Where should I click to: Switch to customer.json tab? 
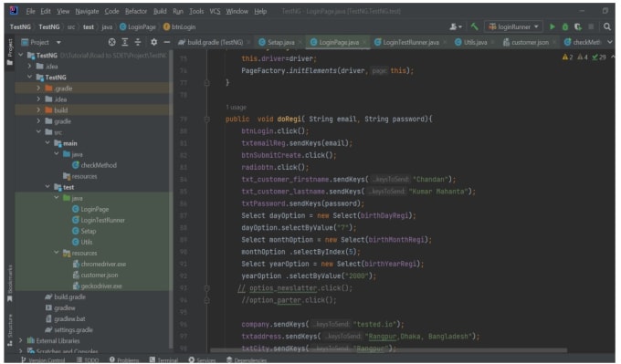coord(530,42)
